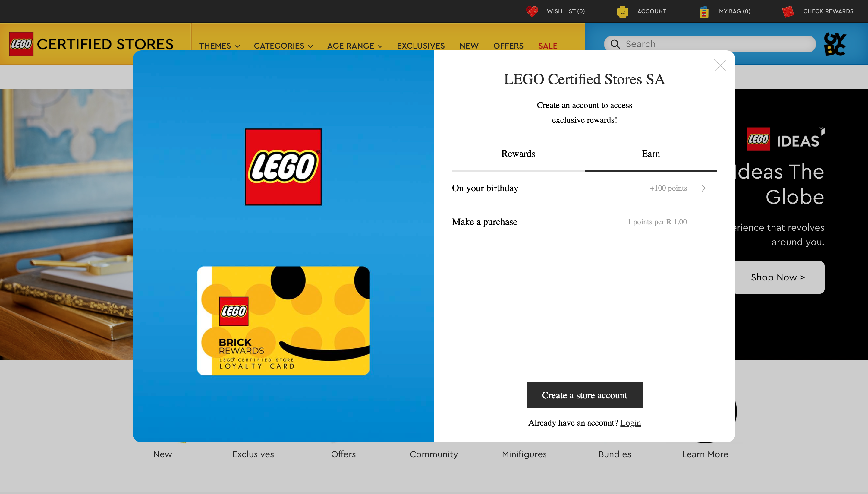This screenshot has width=868, height=494.
Task: Click the Minifigures category label
Action: 524,454
